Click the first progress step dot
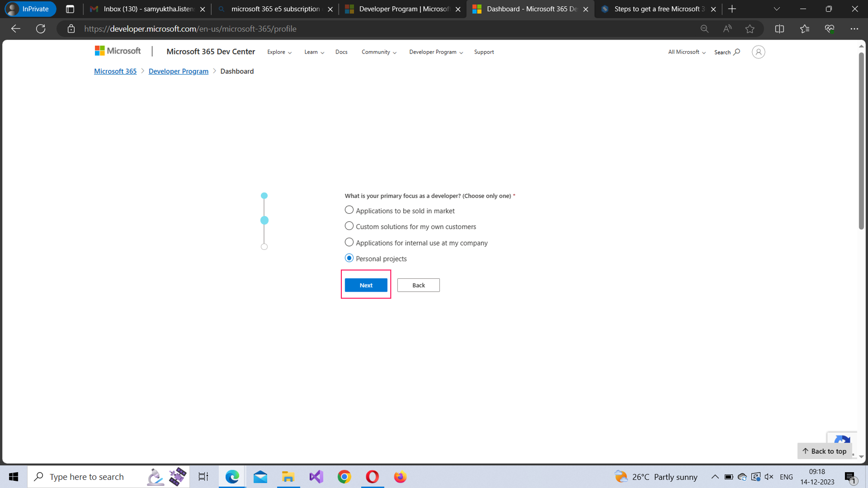This screenshot has width=868, height=488. [264, 196]
